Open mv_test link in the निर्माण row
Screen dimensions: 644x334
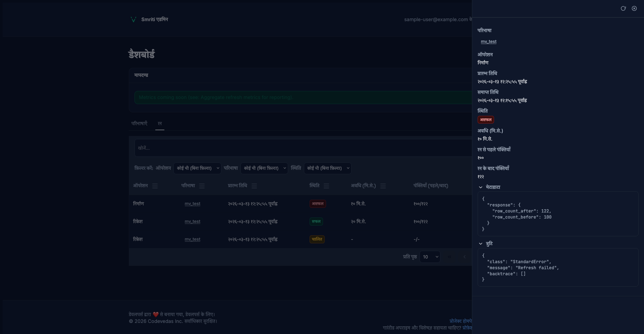192,204
